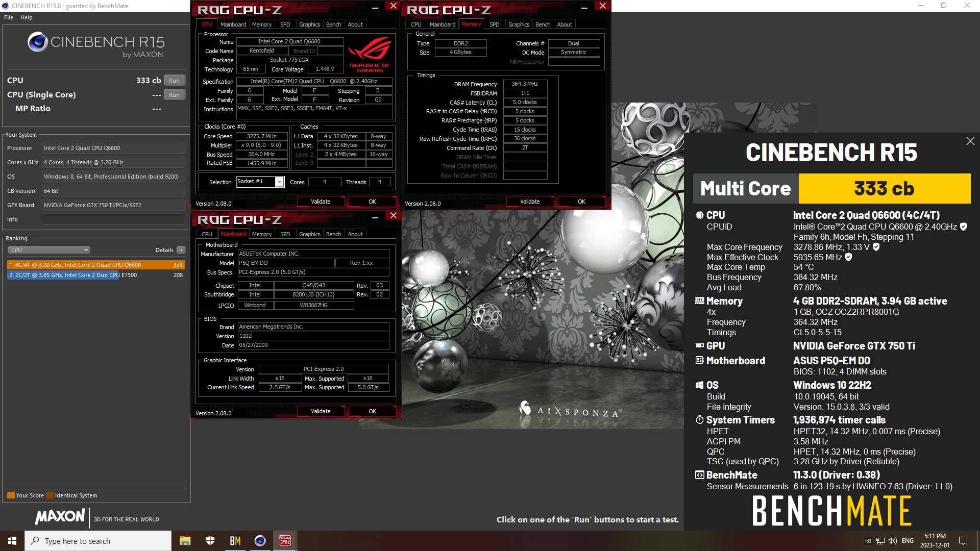Image resolution: width=980 pixels, height=551 pixels.
Task: Click the Core Voltage 1.448 V value
Action: [x=325, y=69]
